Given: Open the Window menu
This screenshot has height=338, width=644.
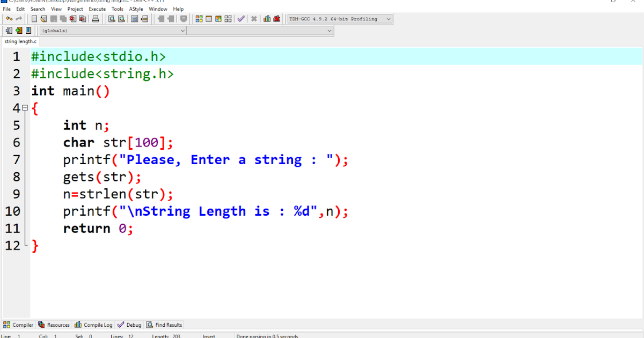Looking at the screenshot, I should pyautogui.click(x=158, y=9).
